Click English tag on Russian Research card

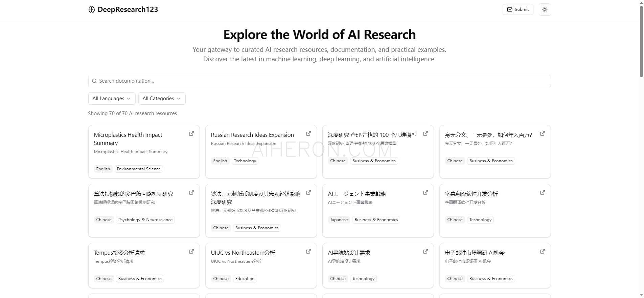pos(220,161)
